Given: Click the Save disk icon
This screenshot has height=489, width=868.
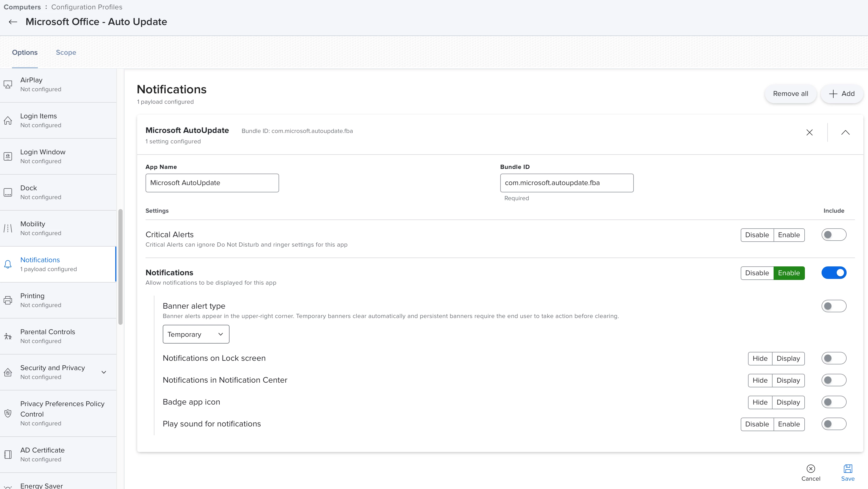Looking at the screenshot, I should [848, 468].
